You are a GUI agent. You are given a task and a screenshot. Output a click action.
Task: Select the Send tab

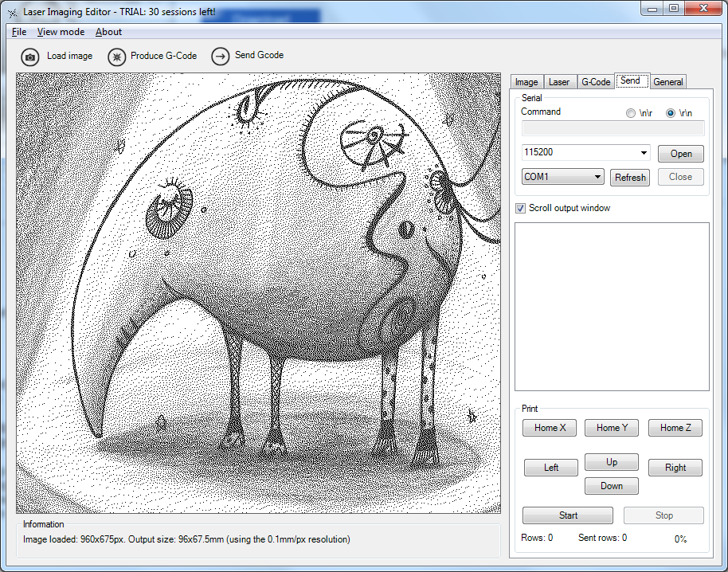[x=631, y=80]
